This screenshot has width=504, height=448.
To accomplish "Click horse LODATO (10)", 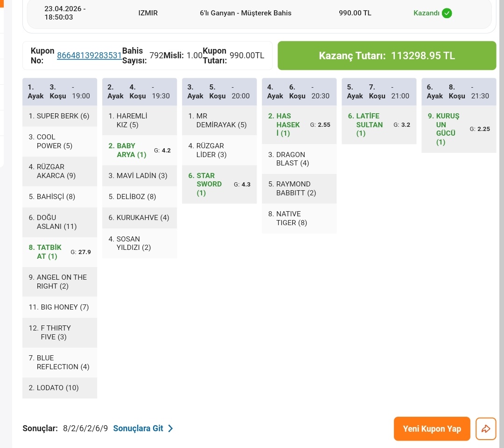I will click(60, 387).
